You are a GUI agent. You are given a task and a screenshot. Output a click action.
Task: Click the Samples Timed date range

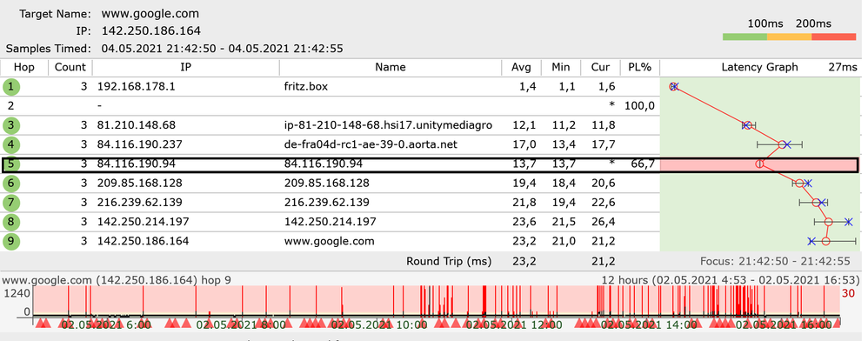tap(222, 49)
